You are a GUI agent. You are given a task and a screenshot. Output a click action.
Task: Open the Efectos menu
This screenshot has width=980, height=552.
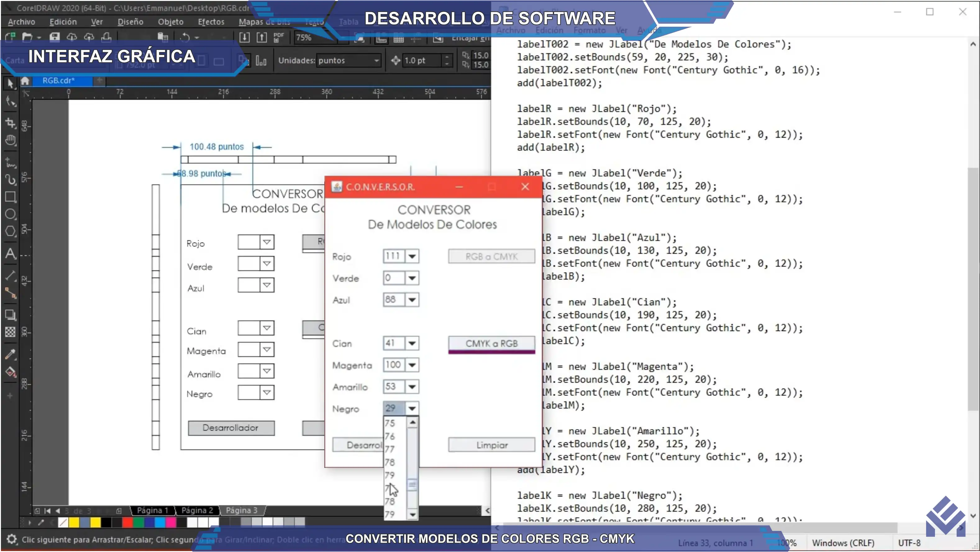point(211,22)
